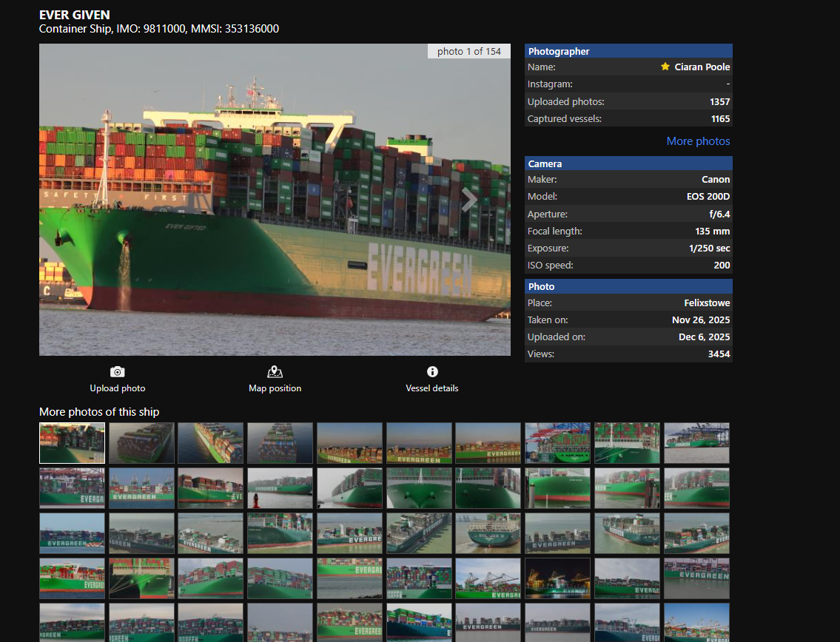
Task: Click the Upload photo label
Action: (x=118, y=388)
